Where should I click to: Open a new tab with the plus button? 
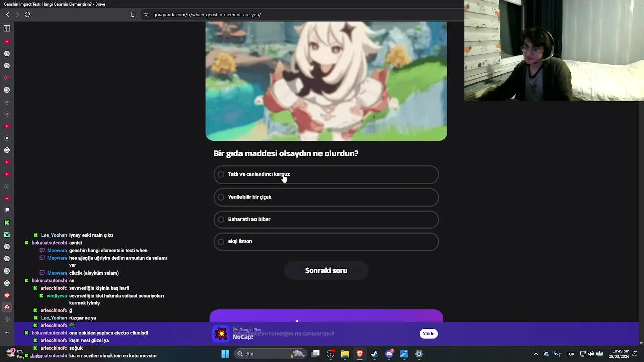tap(7, 333)
